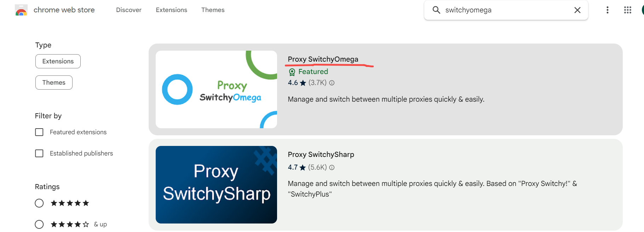644x232 pixels.
Task: Focus the search field containing switchyomega
Action: (x=506, y=10)
